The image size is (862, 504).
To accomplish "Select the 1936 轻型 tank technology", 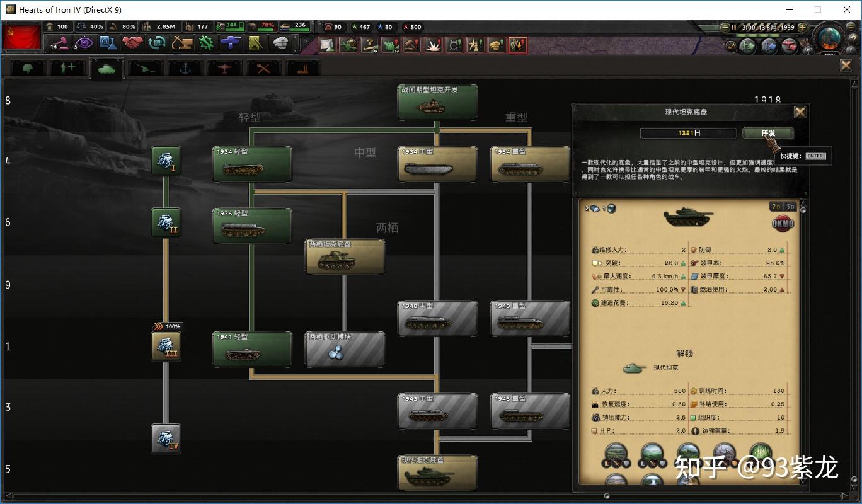I will [252, 226].
